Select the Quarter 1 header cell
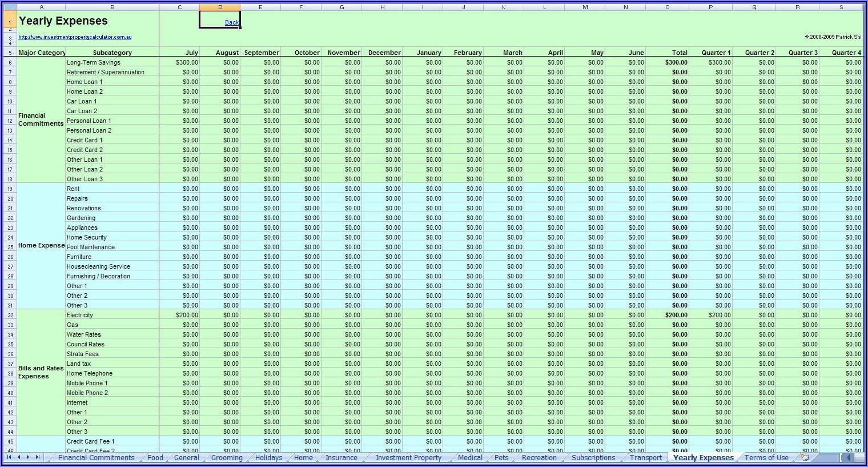 point(710,53)
